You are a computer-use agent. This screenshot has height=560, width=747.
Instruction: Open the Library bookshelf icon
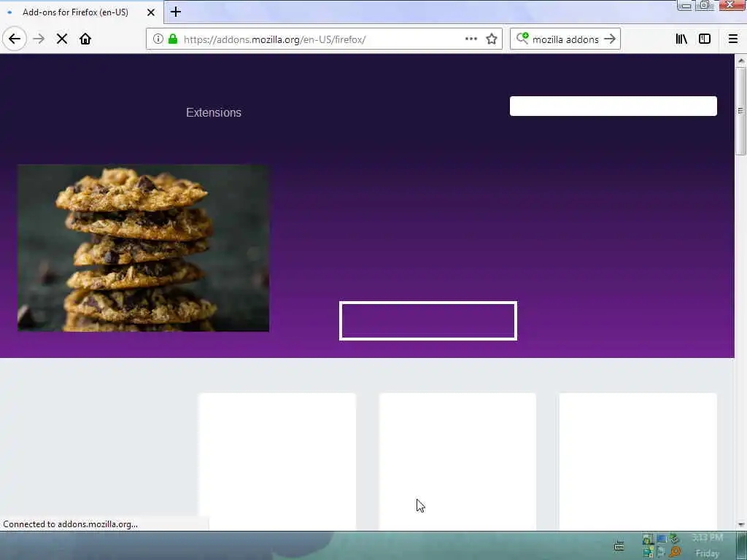681,39
